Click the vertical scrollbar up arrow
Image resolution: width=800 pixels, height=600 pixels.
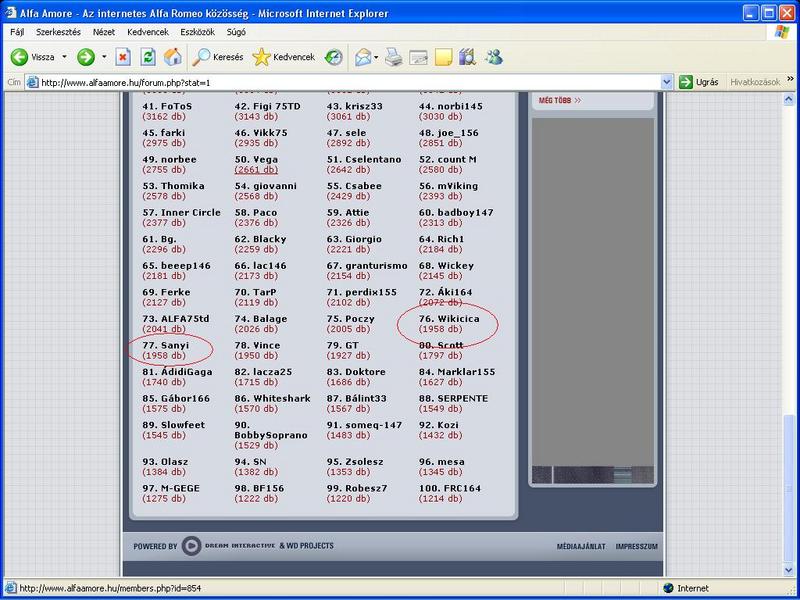tap(789, 99)
